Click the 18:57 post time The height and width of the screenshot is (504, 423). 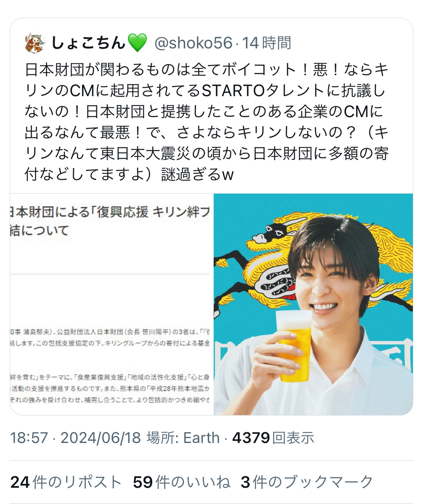click(29, 438)
